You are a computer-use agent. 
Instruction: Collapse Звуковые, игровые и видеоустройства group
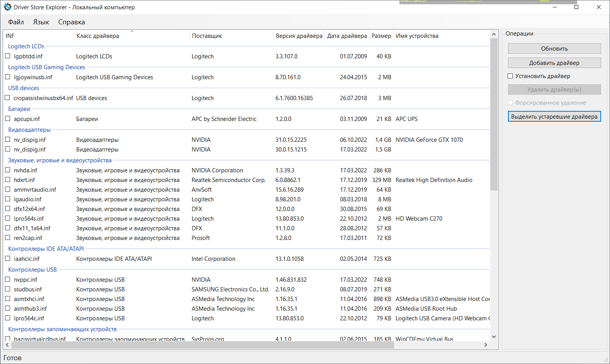pos(60,160)
